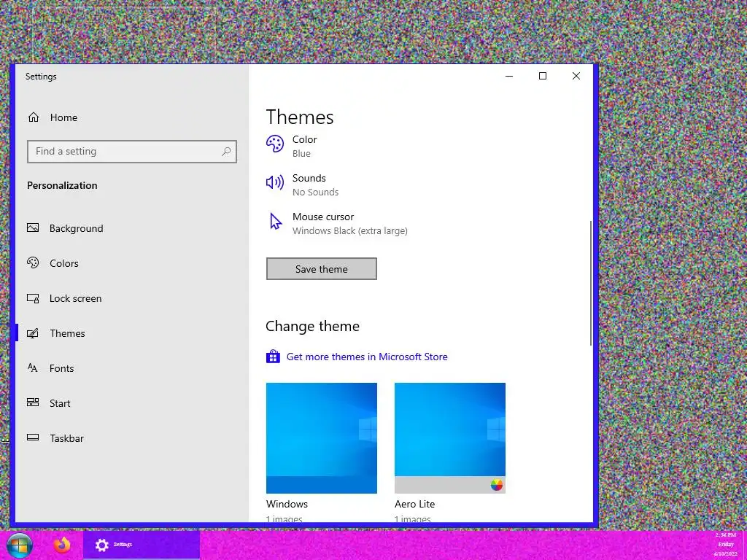Click the Themes sidebar icon

(33, 333)
